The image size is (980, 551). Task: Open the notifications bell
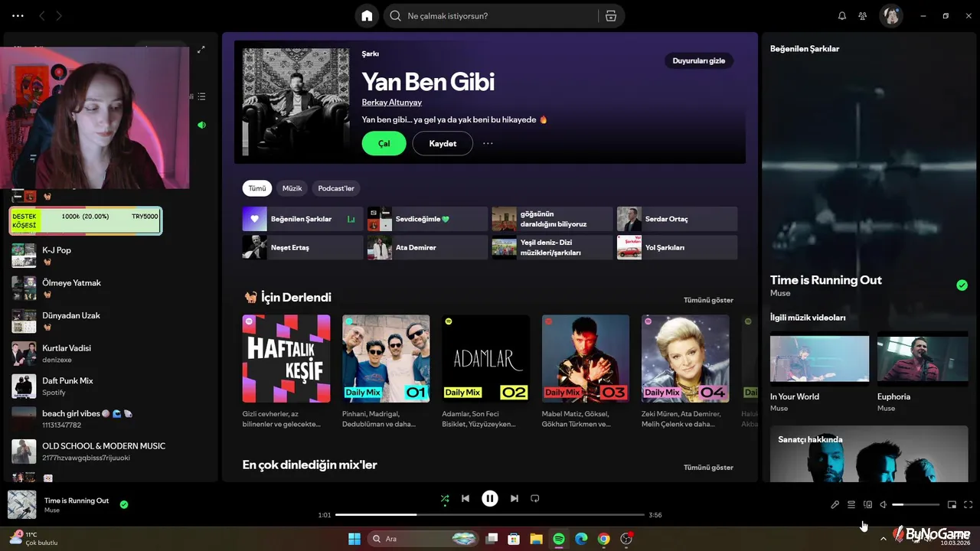coord(842,16)
